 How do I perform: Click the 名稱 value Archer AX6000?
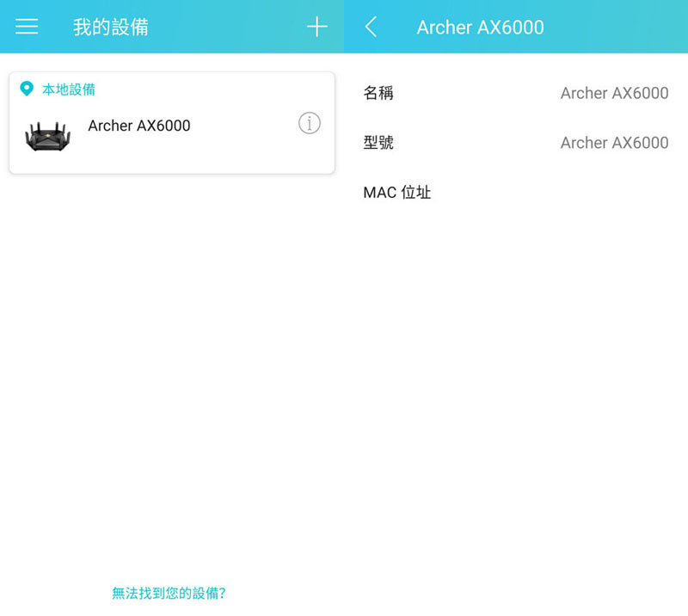pos(614,93)
